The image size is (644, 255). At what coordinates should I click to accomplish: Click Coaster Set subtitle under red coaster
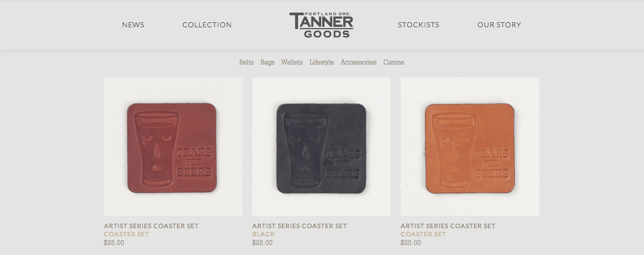point(127,234)
